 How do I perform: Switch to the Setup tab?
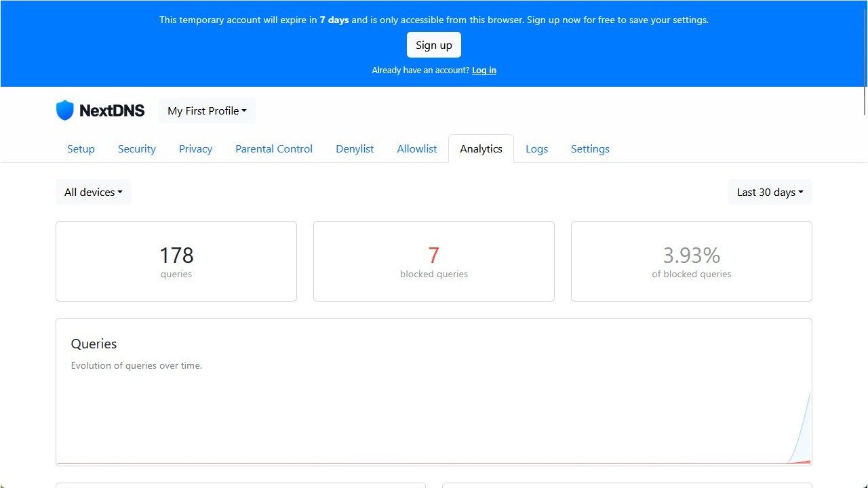[x=81, y=149]
